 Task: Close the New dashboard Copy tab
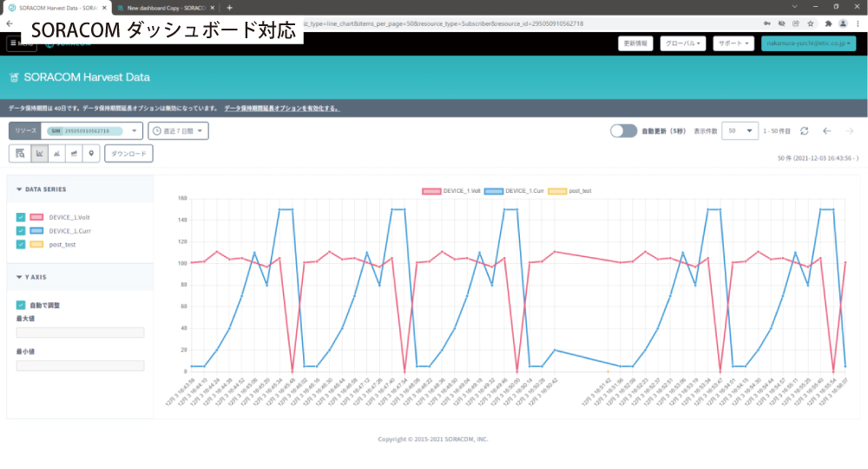pyautogui.click(x=212, y=8)
